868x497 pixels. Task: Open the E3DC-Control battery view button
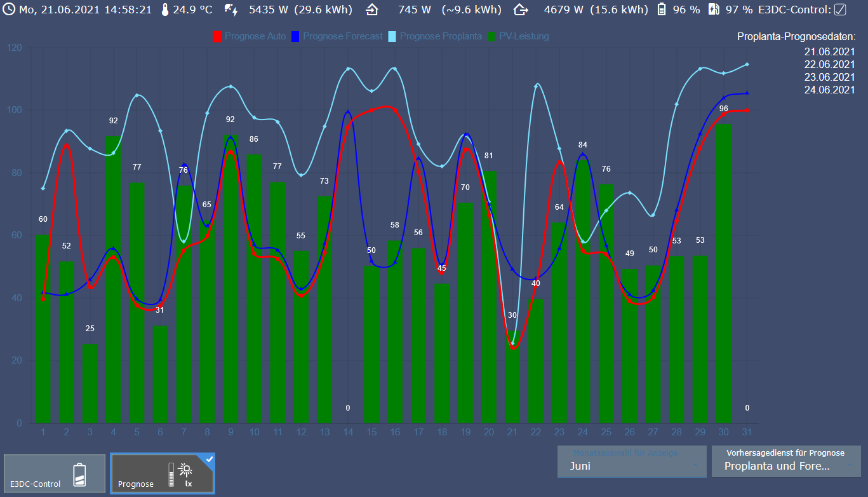pos(55,473)
